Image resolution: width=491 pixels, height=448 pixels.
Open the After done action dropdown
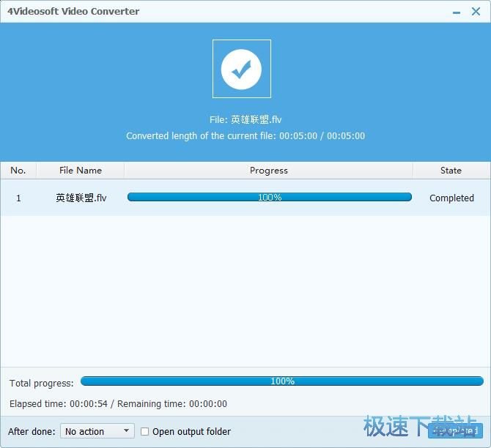tap(97, 431)
